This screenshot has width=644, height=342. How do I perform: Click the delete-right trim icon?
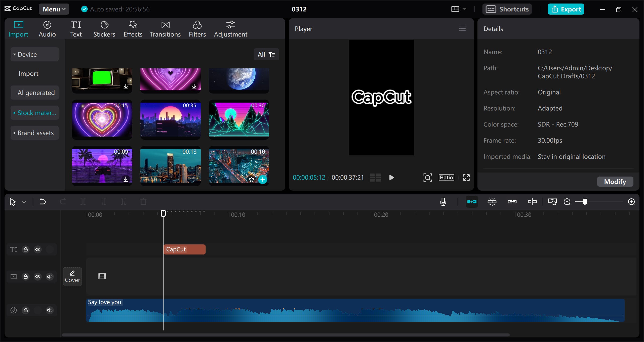pos(123,202)
